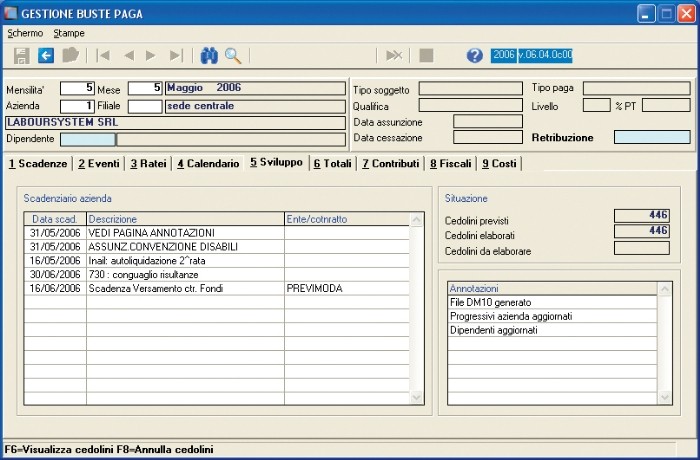The width and height of the screenshot is (700, 460).
Task: Click the Descrizione column header
Action: click(185, 219)
